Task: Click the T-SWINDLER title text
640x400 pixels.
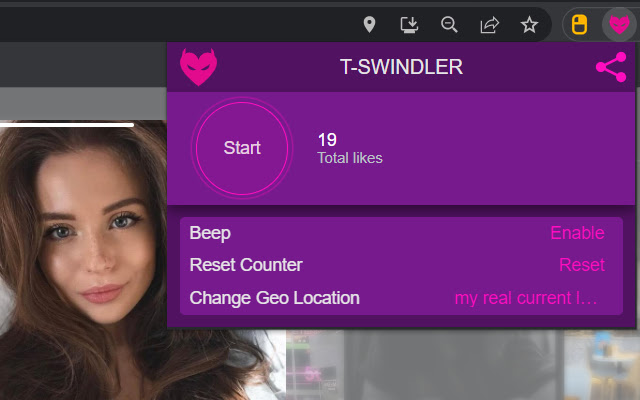Action: click(x=401, y=67)
